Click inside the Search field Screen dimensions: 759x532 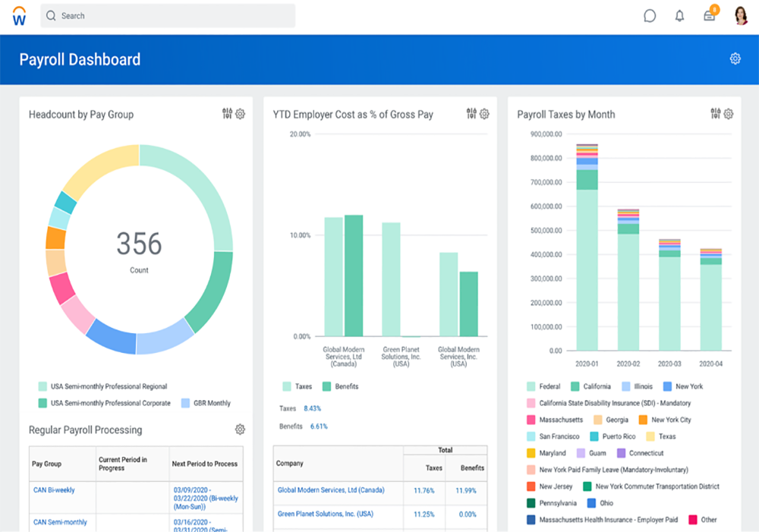coord(168,16)
